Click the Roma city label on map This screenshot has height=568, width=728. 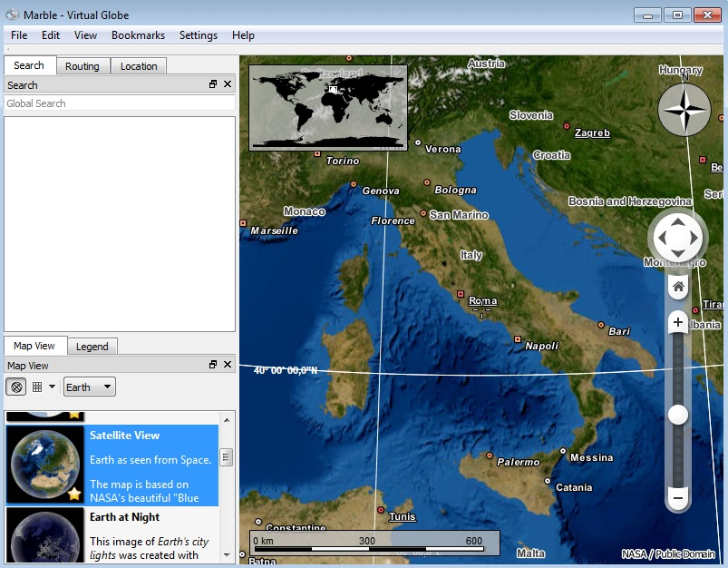482,301
